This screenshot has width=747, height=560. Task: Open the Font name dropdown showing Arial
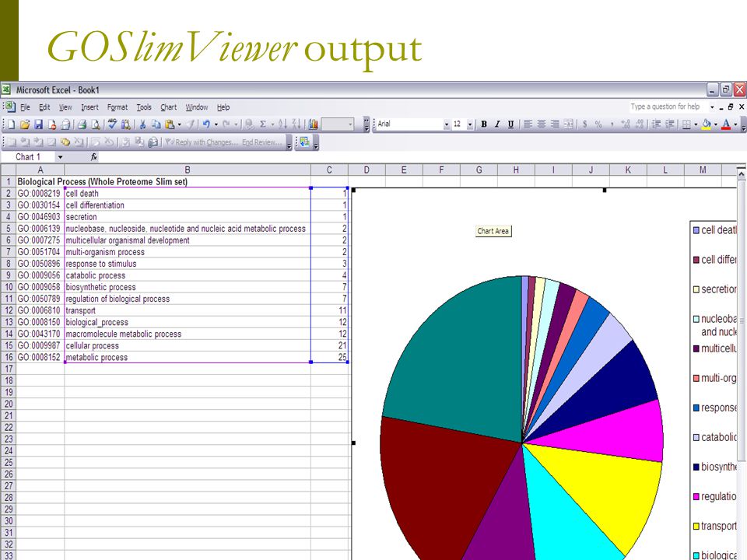click(447, 124)
